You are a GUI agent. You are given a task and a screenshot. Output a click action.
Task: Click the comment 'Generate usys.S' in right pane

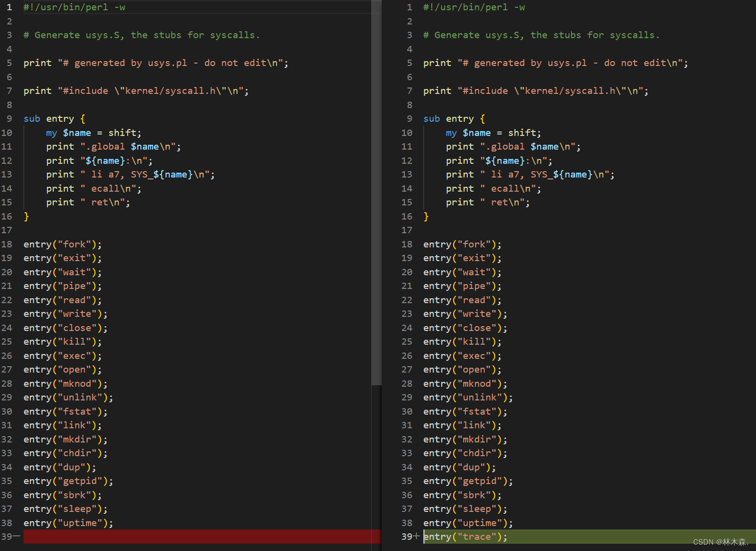pyautogui.click(x=542, y=35)
